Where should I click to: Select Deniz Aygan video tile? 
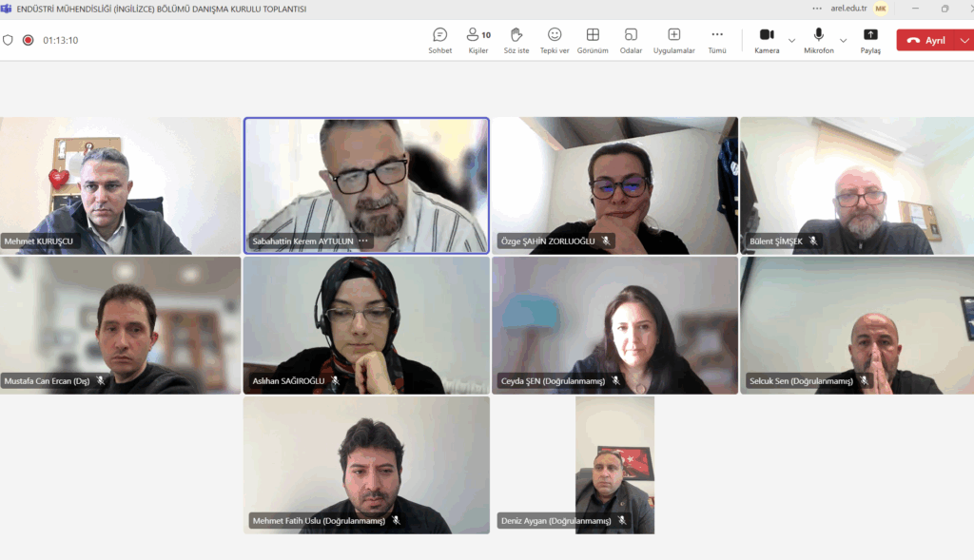click(615, 465)
